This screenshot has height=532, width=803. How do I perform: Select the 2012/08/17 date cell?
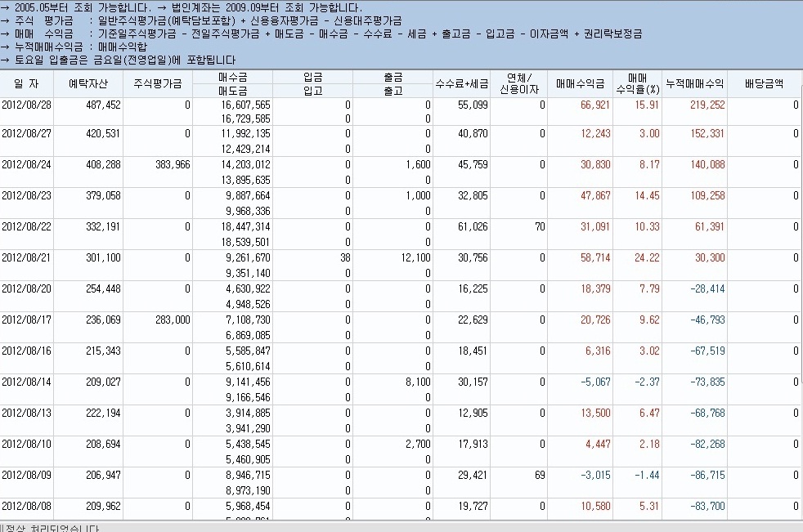pos(27,320)
